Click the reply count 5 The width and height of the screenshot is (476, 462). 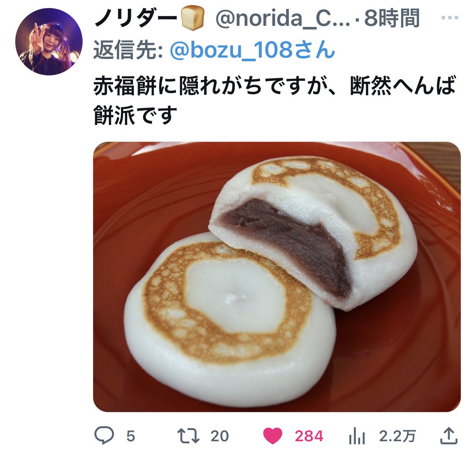pyautogui.click(x=130, y=436)
